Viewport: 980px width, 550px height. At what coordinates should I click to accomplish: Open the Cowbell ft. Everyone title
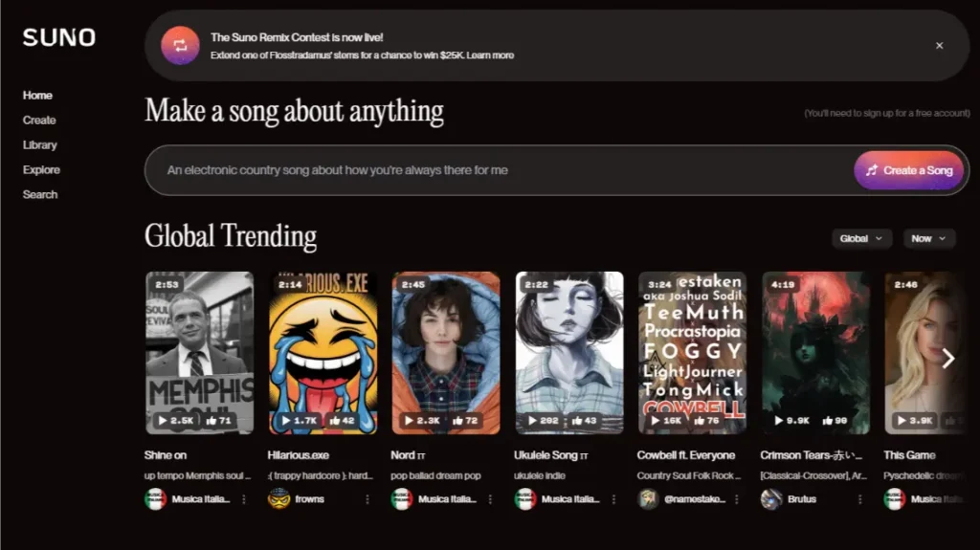point(686,455)
